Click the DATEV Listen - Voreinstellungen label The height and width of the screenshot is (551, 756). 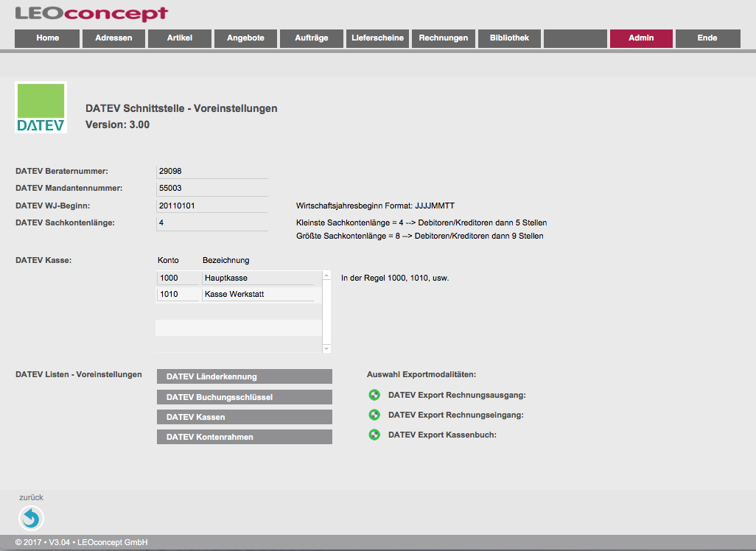click(79, 374)
